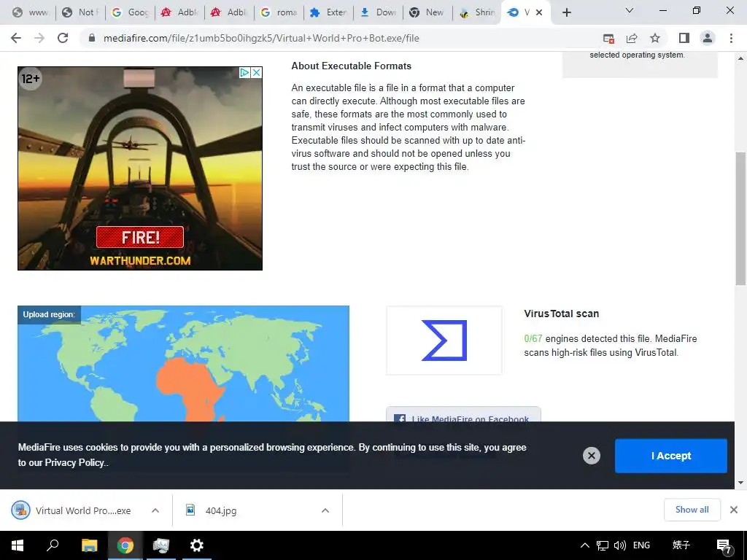Click the AdChoices triangle icon
The height and width of the screenshot is (560, 747).
pos(244,72)
